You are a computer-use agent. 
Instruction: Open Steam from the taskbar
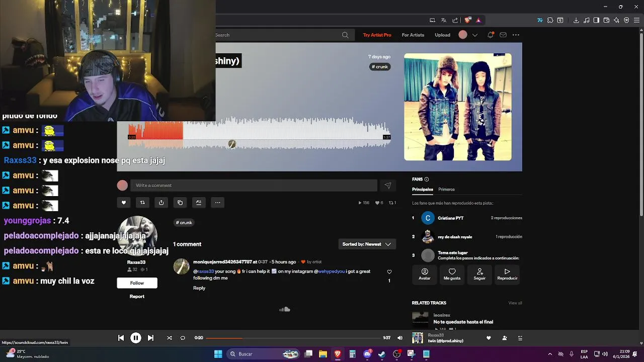click(x=382, y=354)
